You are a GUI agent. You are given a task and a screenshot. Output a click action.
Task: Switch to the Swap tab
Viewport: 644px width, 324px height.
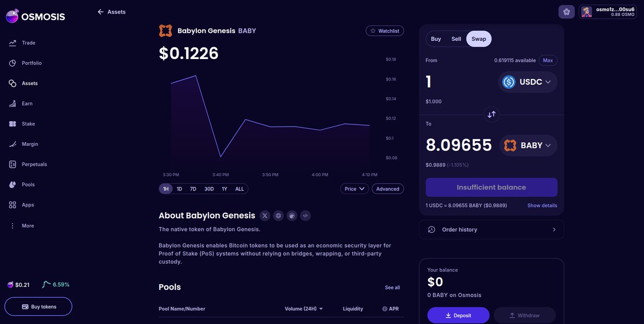click(479, 39)
